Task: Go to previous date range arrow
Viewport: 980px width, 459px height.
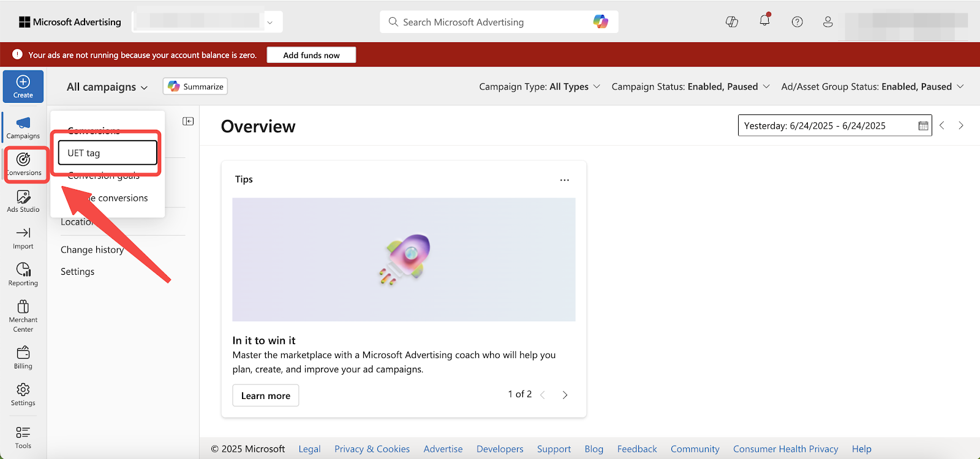Action: click(x=942, y=125)
